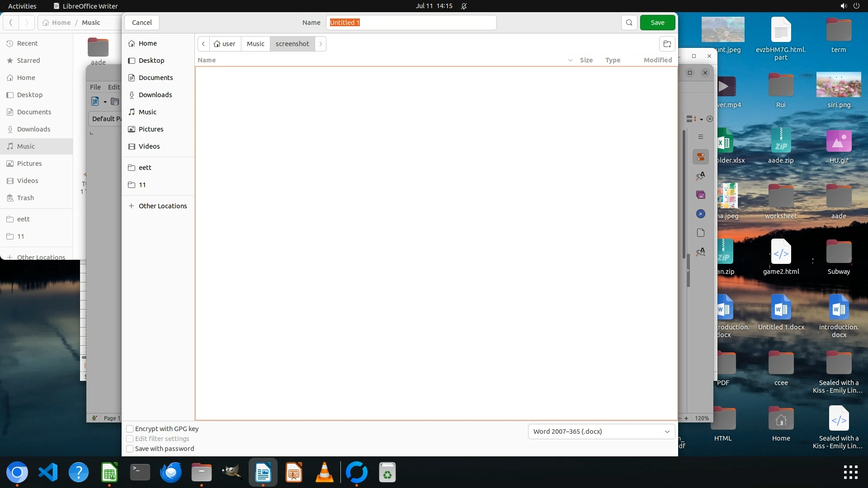This screenshot has width=868, height=488.
Task: Open the Gallery sidebar icon
Action: (x=700, y=195)
